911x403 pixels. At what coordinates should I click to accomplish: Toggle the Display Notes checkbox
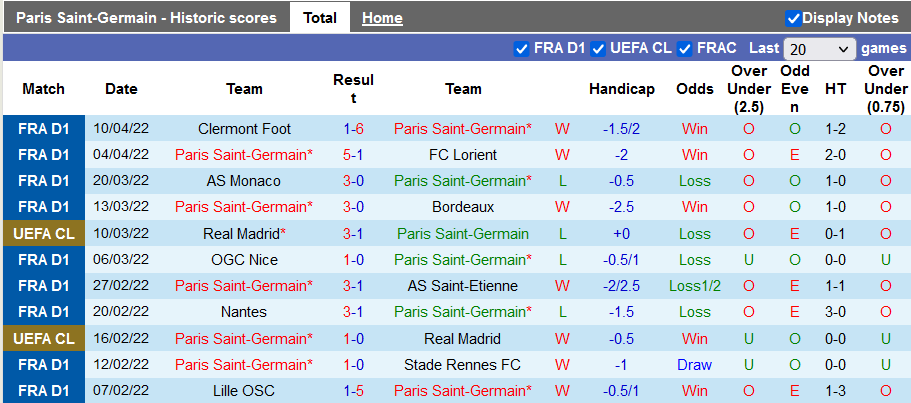point(793,18)
